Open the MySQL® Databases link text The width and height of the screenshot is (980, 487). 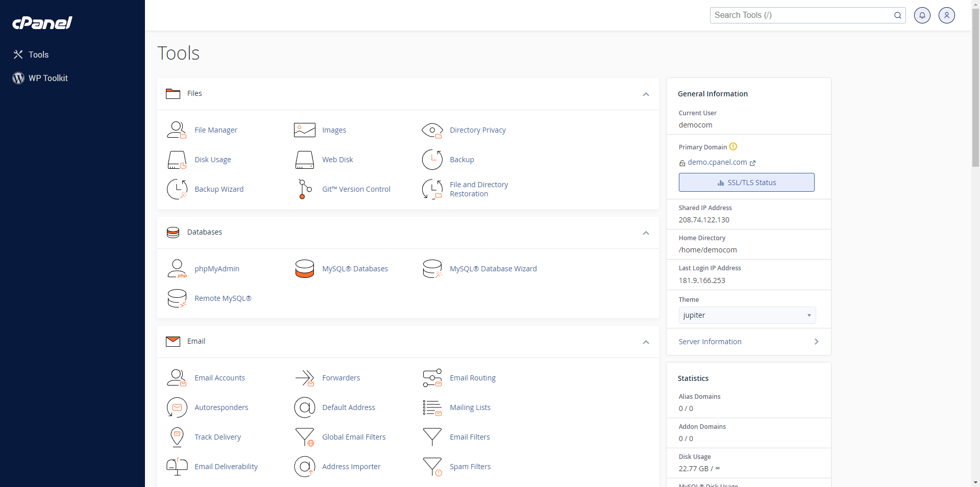pos(355,269)
